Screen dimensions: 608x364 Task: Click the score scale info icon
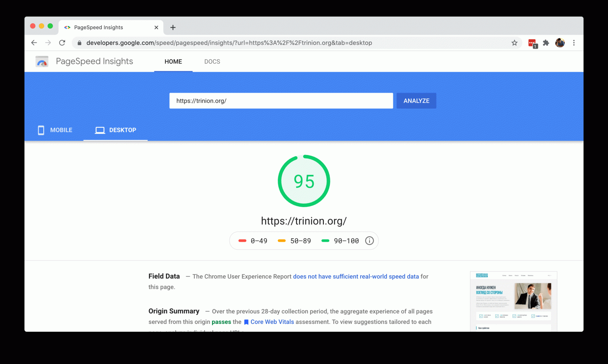pos(369,241)
